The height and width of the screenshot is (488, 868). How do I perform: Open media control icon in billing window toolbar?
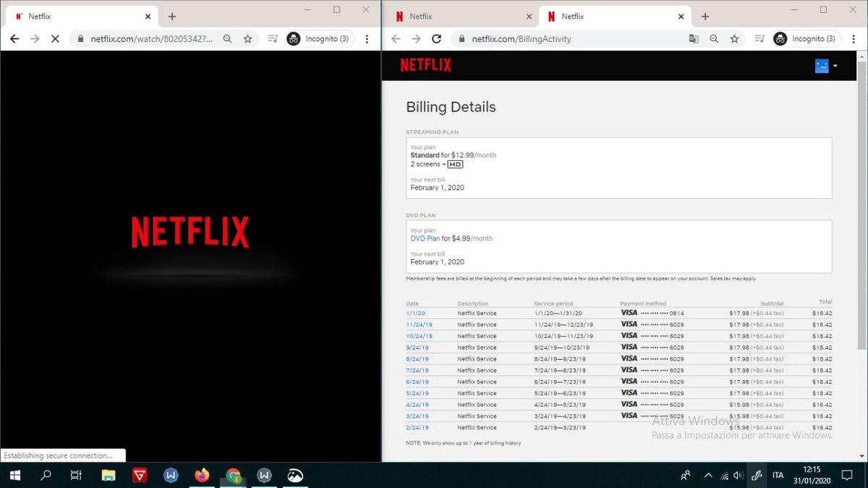[x=759, y=38]
